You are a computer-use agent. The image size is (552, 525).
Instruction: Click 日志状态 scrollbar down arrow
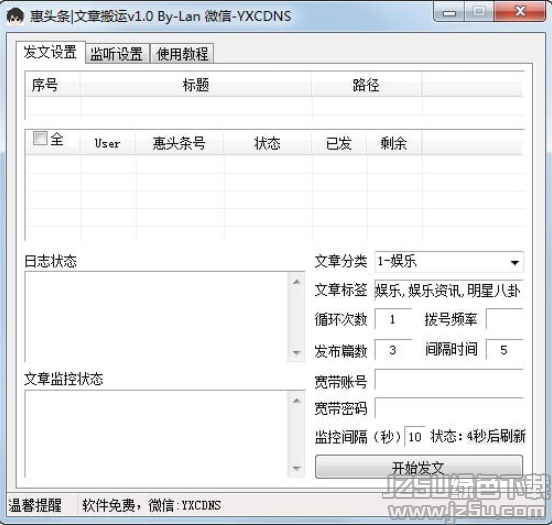[x=297, y=353]
